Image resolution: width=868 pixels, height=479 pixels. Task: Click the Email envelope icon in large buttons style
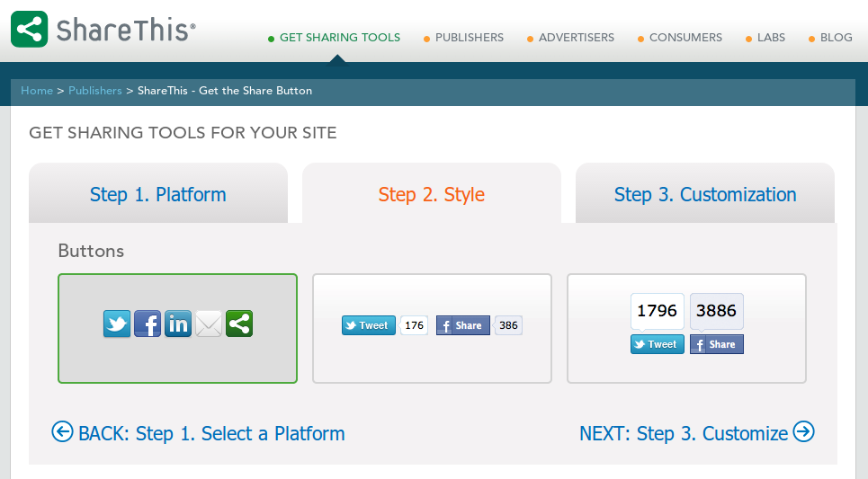coord(208,324)
